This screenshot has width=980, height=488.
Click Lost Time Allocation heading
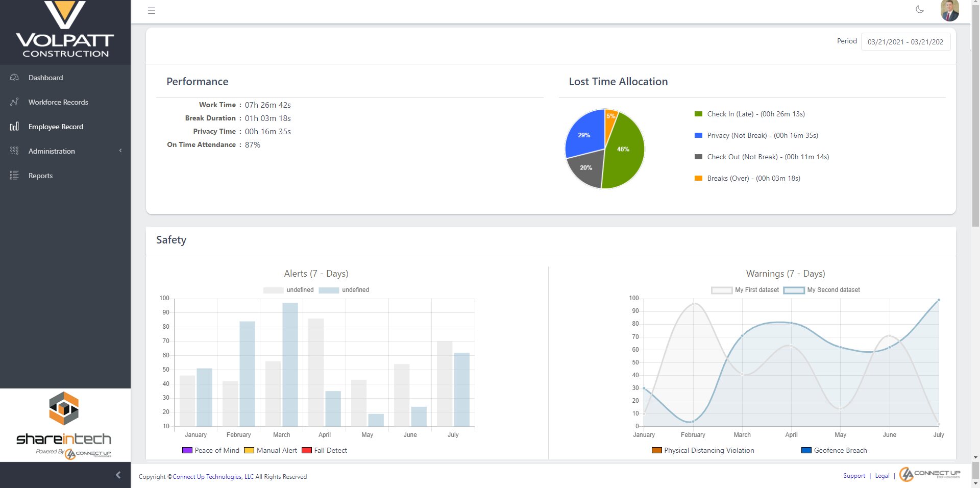tap(618, 82)
